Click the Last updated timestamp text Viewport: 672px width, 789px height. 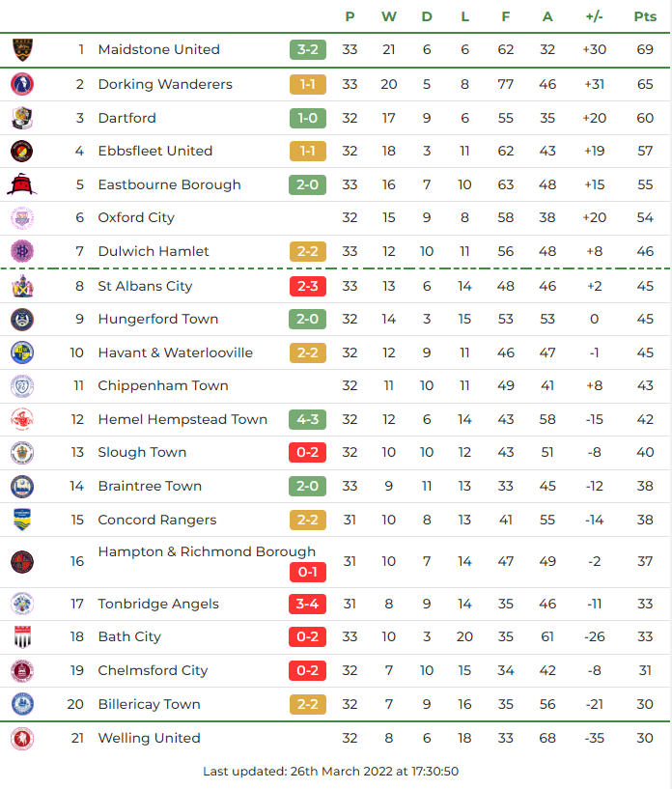pyautogui.click(x=330, y=772)
